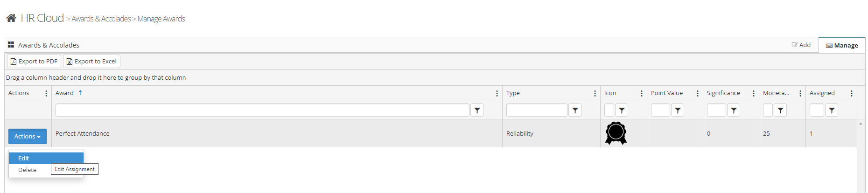This screenshot has height=193, width=868.
Task: Click Export to Excel button
Action: (91, 62)
